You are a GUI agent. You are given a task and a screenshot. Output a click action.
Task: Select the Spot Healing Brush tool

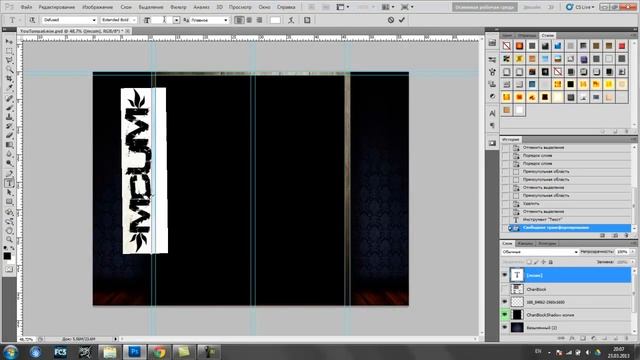9,99
